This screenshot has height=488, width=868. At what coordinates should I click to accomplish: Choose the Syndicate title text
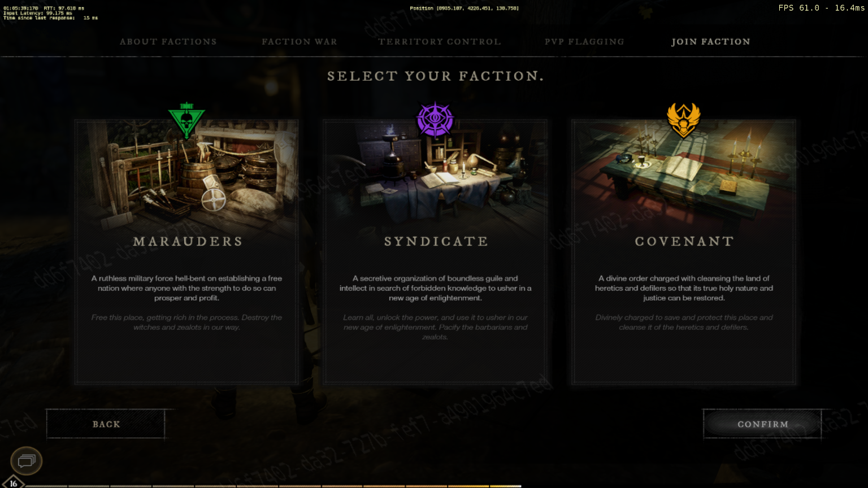click(436, 242)
